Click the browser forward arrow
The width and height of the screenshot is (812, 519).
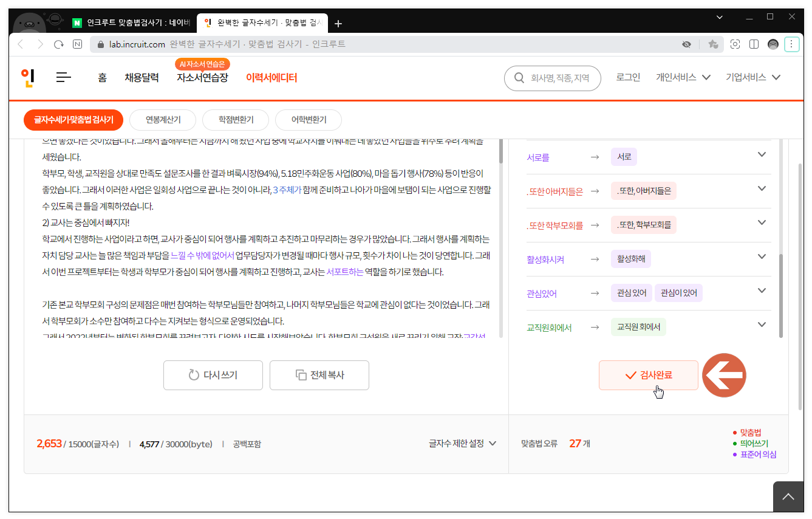click(x=40, y=44)
